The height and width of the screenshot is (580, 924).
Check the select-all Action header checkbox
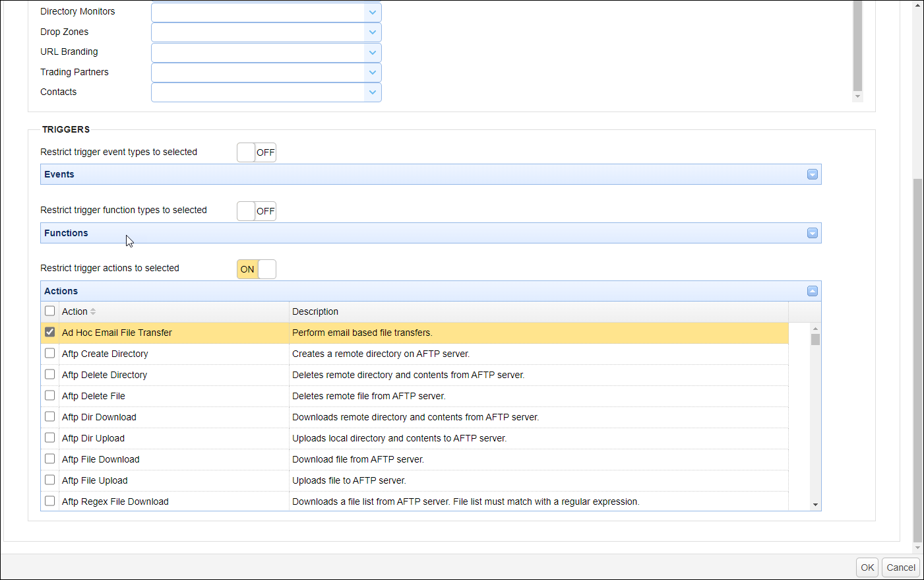(x=49, y=311)
